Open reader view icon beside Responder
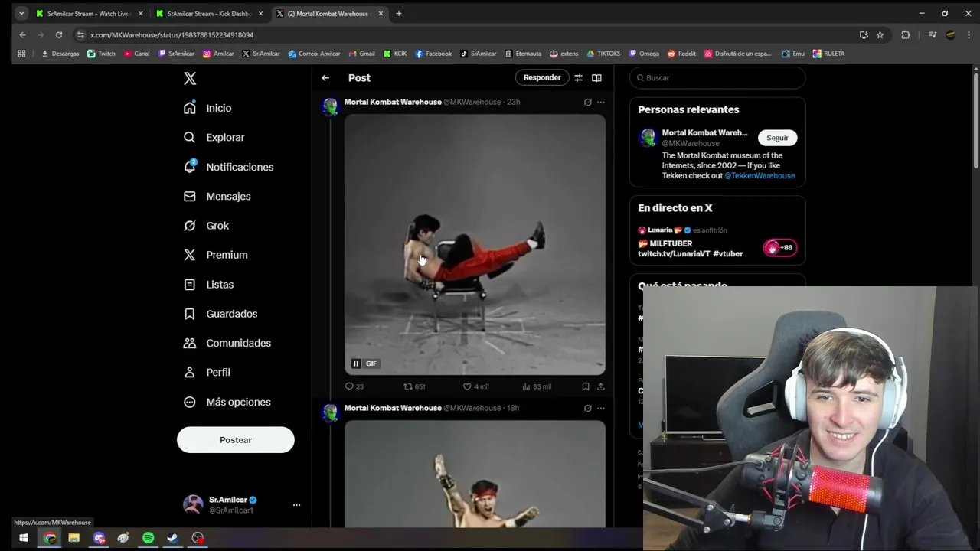Image resolution: width=980 pixels, height=551 pixels. pyautogui.click(x=596, y=77)
